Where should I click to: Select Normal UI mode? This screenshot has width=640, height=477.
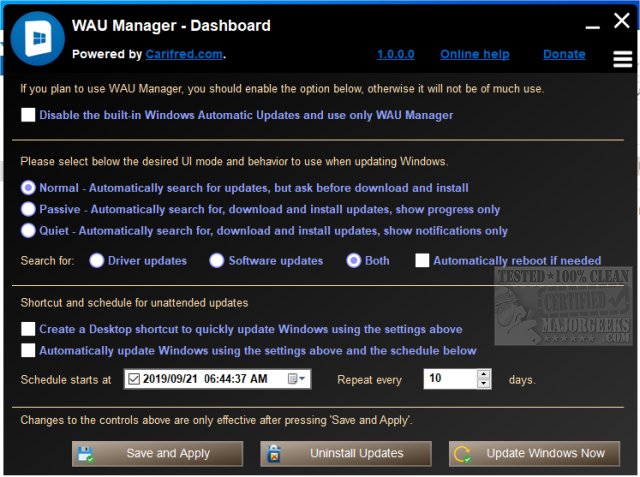point(29,187)
